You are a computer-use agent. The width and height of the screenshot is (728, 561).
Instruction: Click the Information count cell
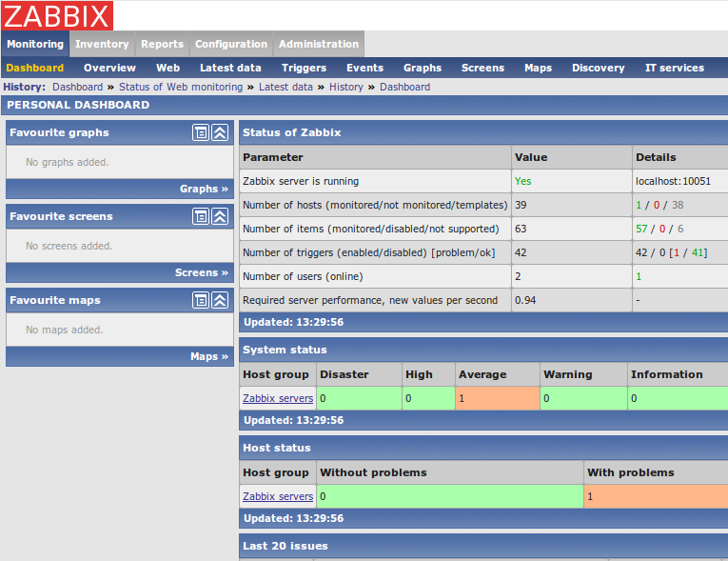(x=678, y=398)
